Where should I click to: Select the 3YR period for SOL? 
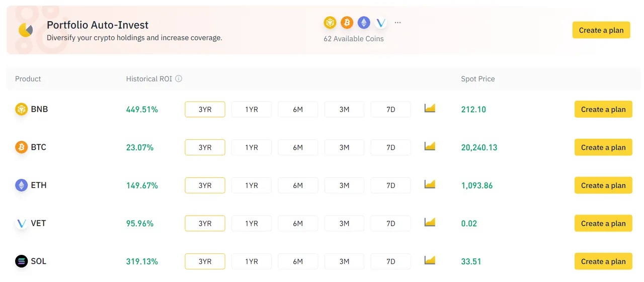(x=205, y=261)
